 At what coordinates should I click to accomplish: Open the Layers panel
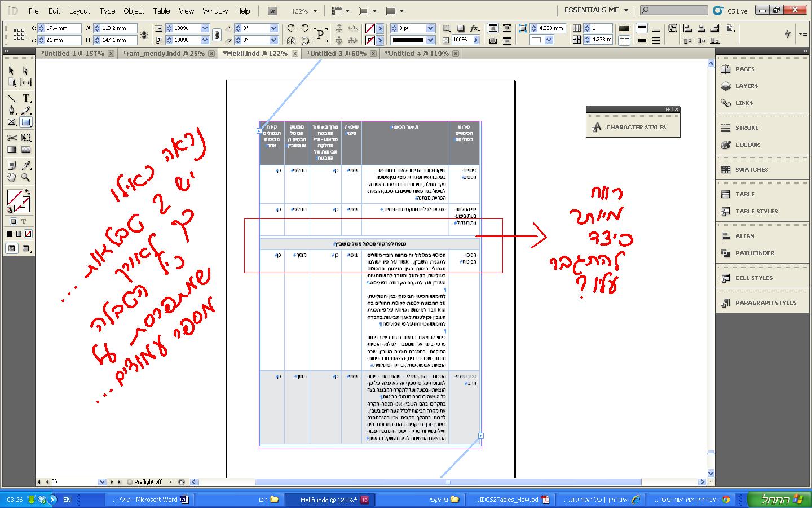(x=746, y=86)
